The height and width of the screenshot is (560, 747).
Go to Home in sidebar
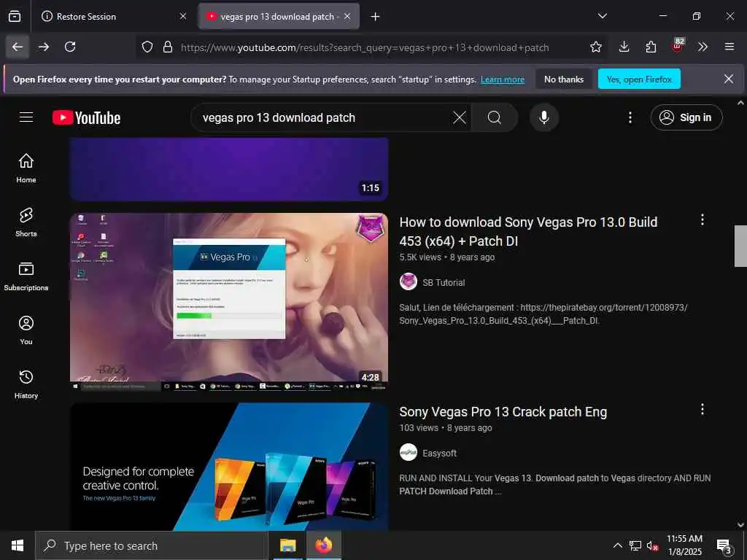point(26,168)
